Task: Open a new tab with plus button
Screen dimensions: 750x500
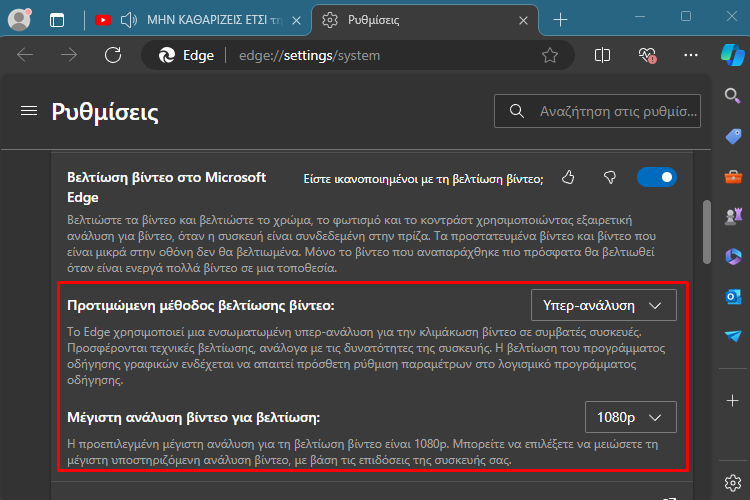Action: (x=560, y=20)
